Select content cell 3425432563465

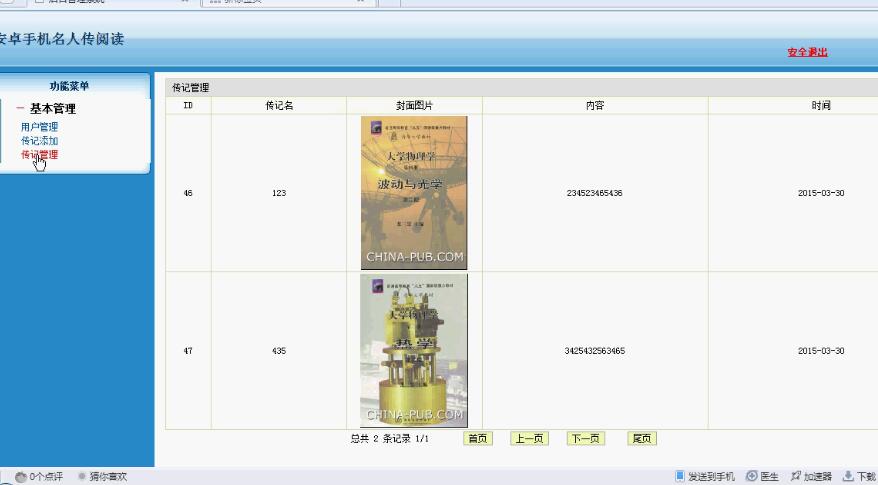pos(595,351)
